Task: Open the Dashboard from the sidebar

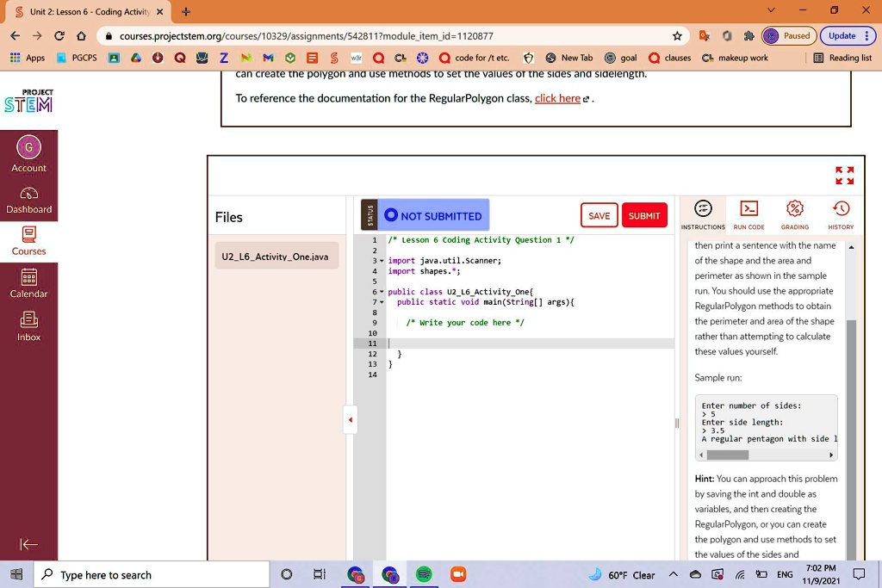Action: [29, 198]
